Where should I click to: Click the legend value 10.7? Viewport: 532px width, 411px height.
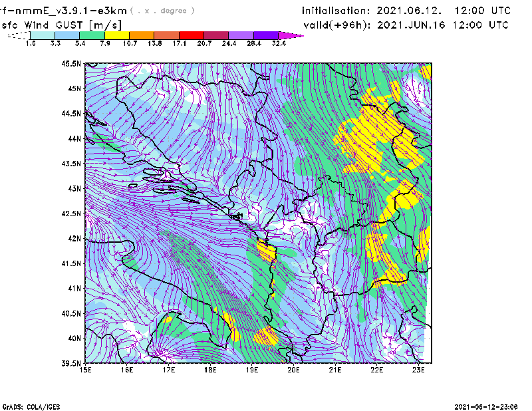pos(130,43)
